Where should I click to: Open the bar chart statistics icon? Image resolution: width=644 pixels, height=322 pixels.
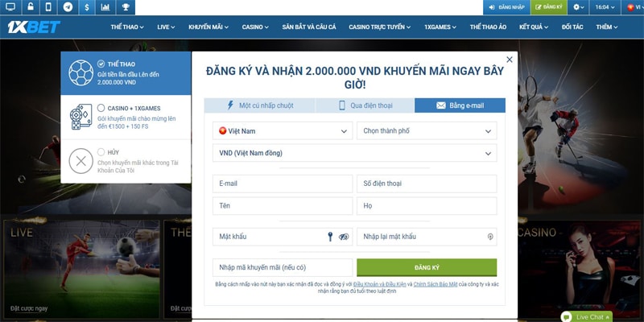(105, 6)
